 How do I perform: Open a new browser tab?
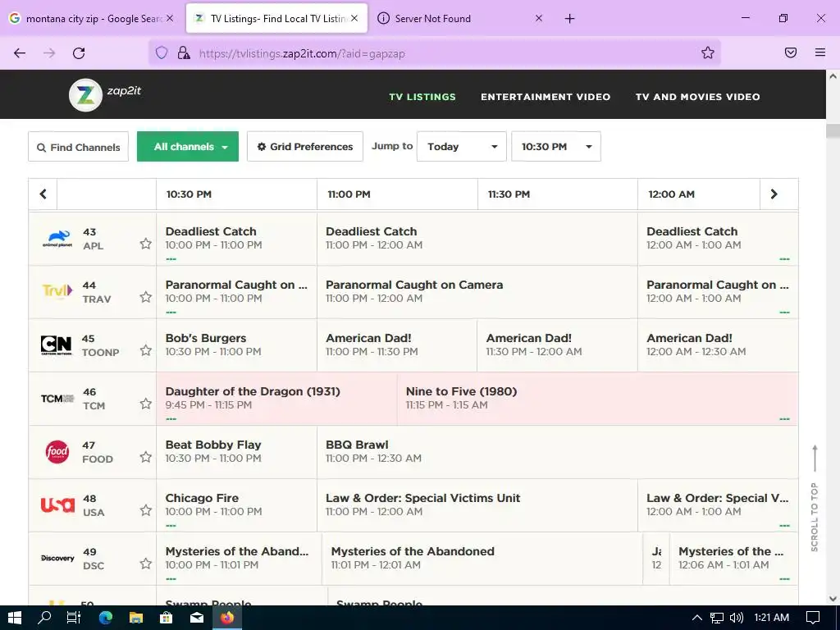pyautogui.click(x=569, y=19)
